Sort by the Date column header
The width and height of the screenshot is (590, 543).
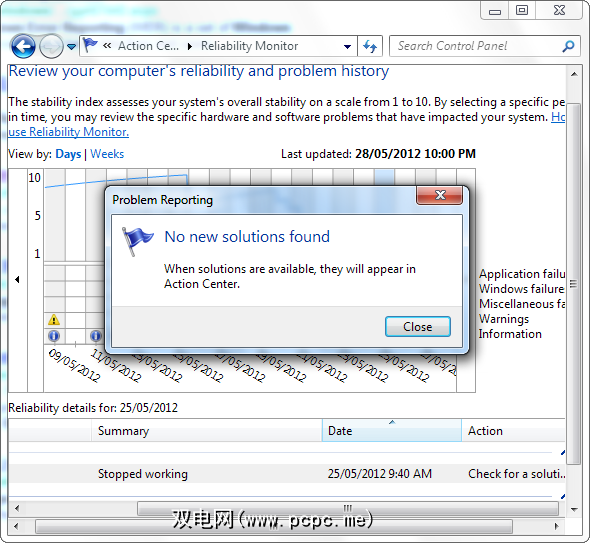[x=392, y=430]
